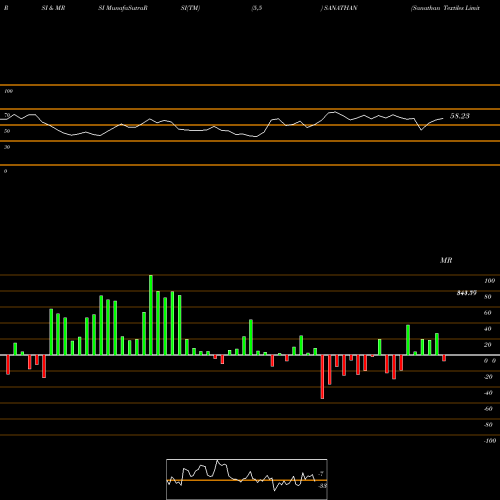Click the '-7' value in mini chart

321,473
